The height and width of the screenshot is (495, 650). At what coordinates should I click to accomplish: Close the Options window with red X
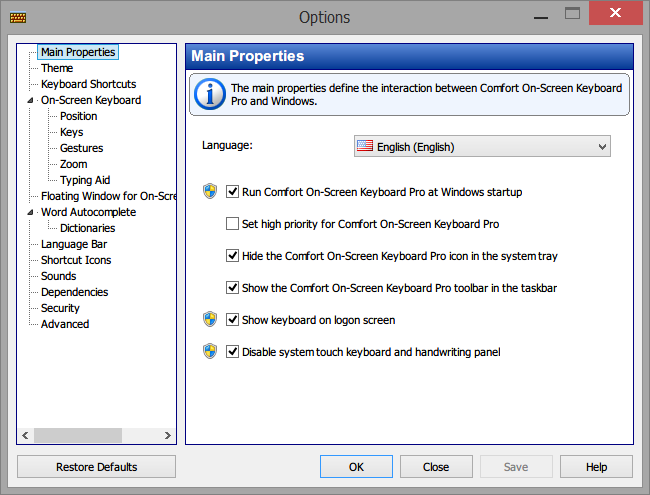(616, 13)
